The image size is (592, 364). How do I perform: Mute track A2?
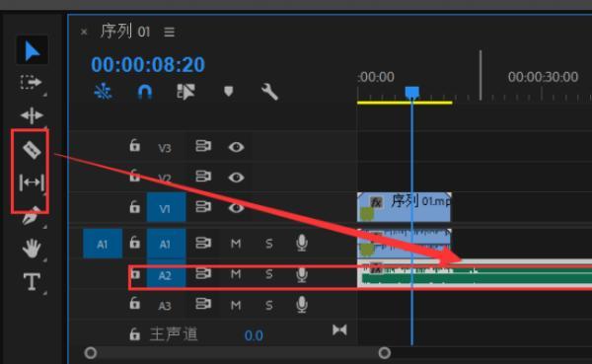pos(236,274)
